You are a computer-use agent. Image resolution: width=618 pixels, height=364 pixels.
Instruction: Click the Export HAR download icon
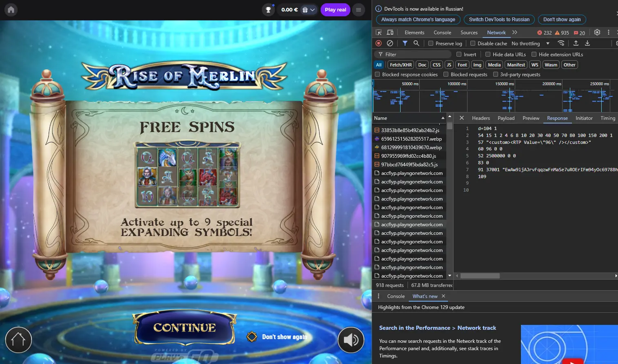tap(587, 43)
